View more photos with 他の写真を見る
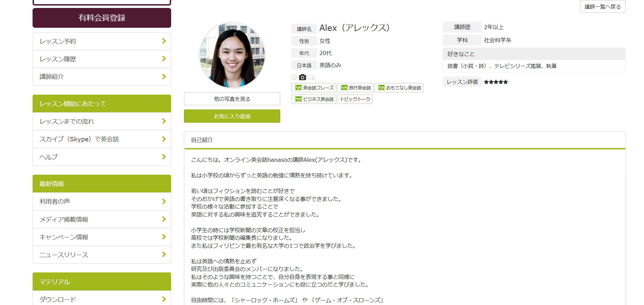Image resolution: width=644 pixels, height=305 pixels. [x=232, y=99]
